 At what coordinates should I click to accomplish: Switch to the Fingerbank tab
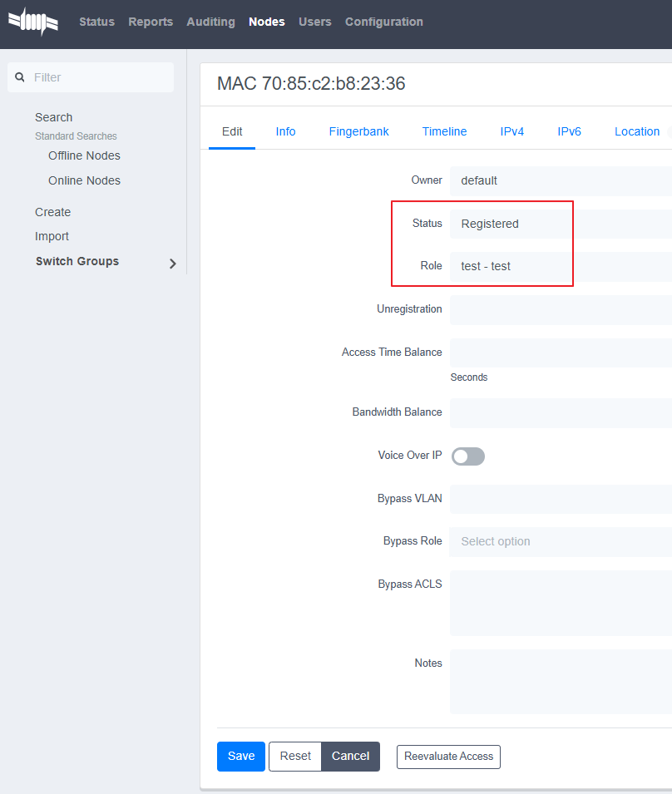pyautogui.click(x=359, y=131)
